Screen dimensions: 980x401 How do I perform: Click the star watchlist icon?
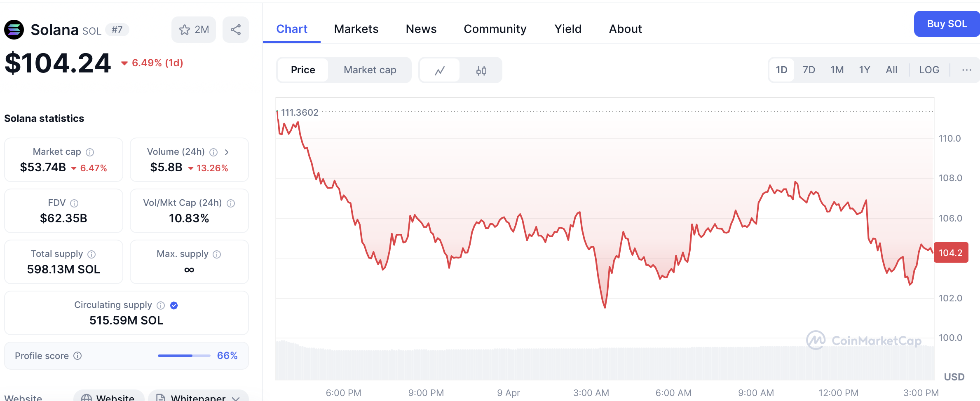click(185, 30)
